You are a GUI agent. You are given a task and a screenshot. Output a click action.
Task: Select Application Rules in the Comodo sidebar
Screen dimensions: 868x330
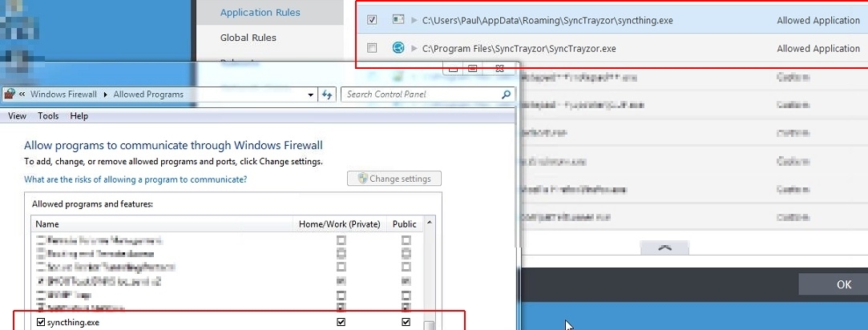(260, 12)
